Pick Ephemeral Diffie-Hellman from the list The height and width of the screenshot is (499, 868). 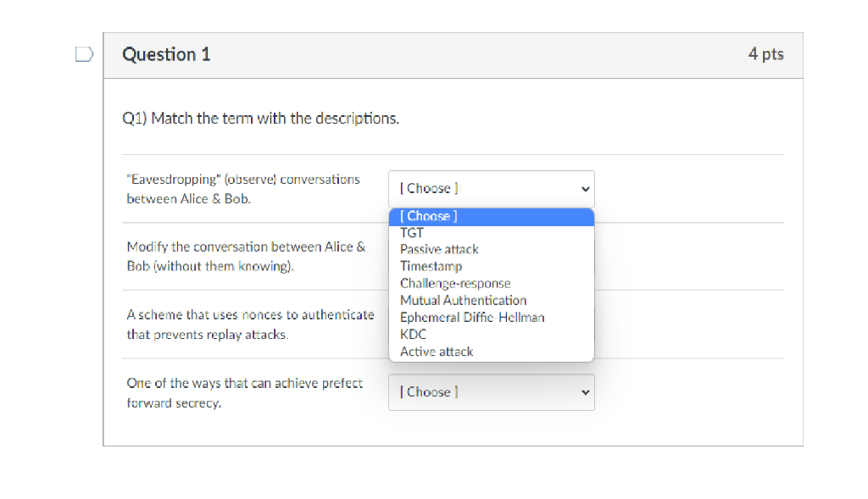point(492,318)
